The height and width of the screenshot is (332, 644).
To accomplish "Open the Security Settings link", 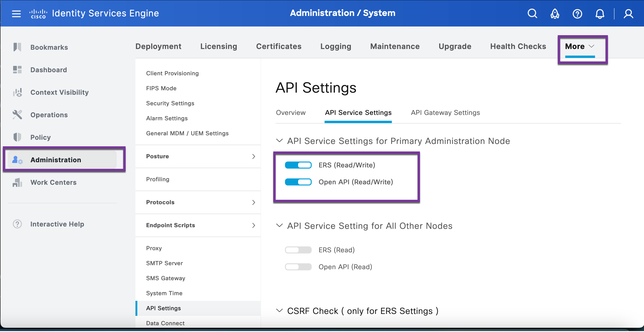I will pyautogui.click(x=170, y=103).
